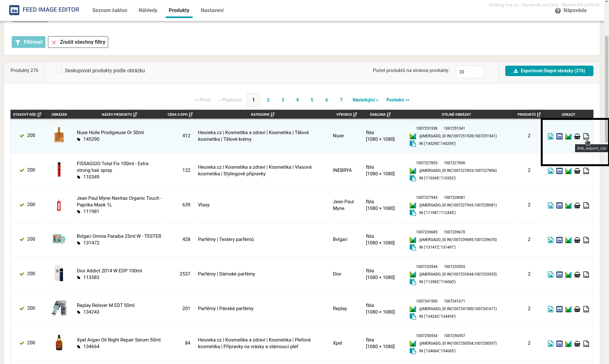Click Následující pagination link
The image size is (609, 364).
click(x=365, y=100)
